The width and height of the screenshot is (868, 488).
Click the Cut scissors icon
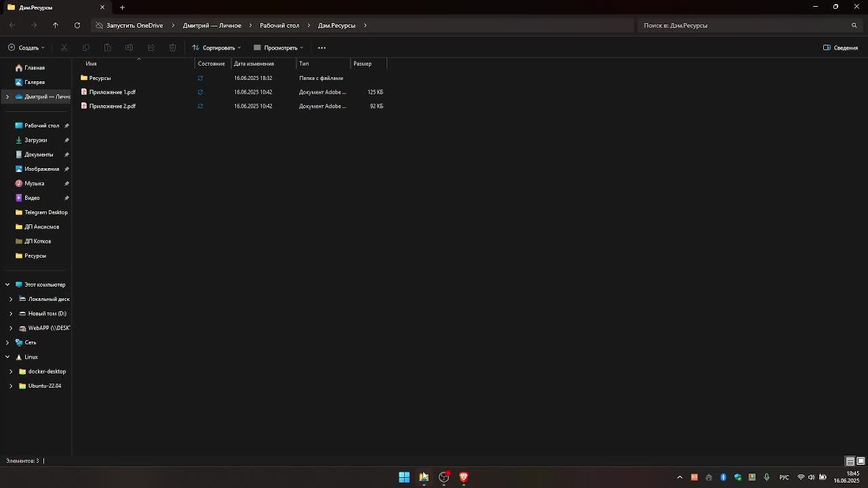[64, 47]
